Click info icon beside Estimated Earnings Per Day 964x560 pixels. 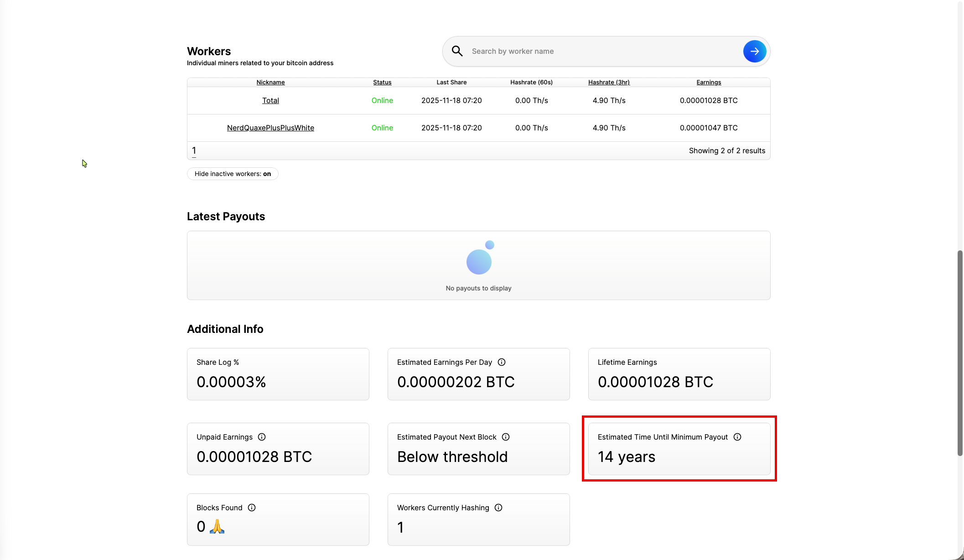(x=502, y=362)
